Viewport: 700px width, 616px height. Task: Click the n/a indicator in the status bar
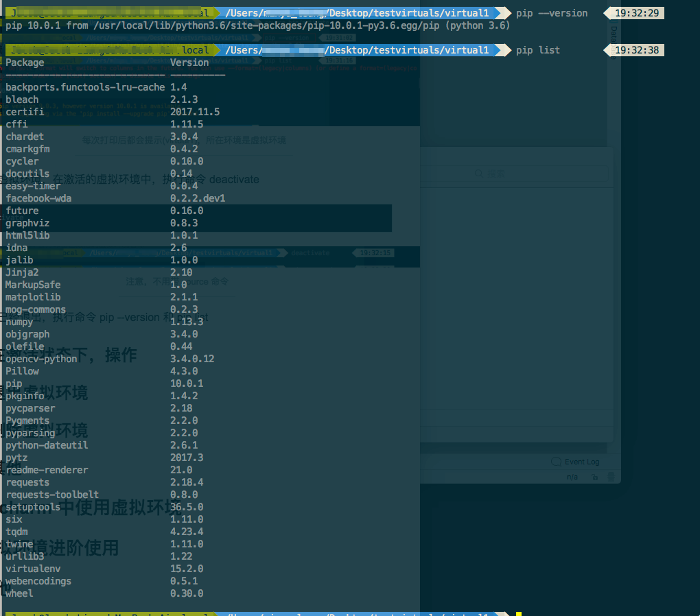(x=573, y=477)
